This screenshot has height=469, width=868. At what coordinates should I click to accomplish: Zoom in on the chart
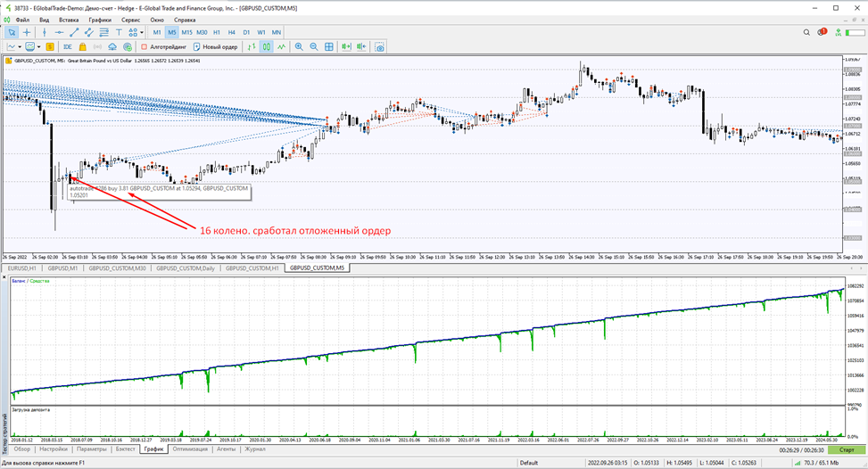point(299,47)
